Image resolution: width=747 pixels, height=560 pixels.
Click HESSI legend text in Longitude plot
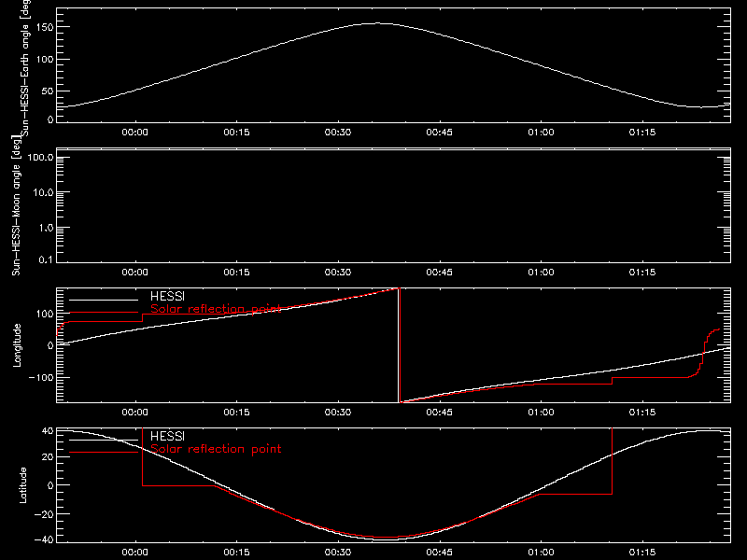click(x=167, y=297)
